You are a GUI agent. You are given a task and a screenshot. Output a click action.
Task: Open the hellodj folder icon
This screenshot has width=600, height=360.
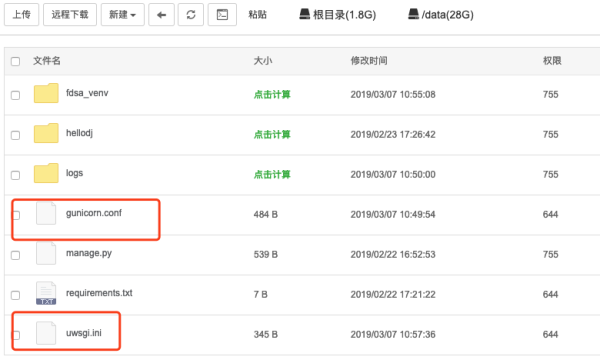click(46, 133)
